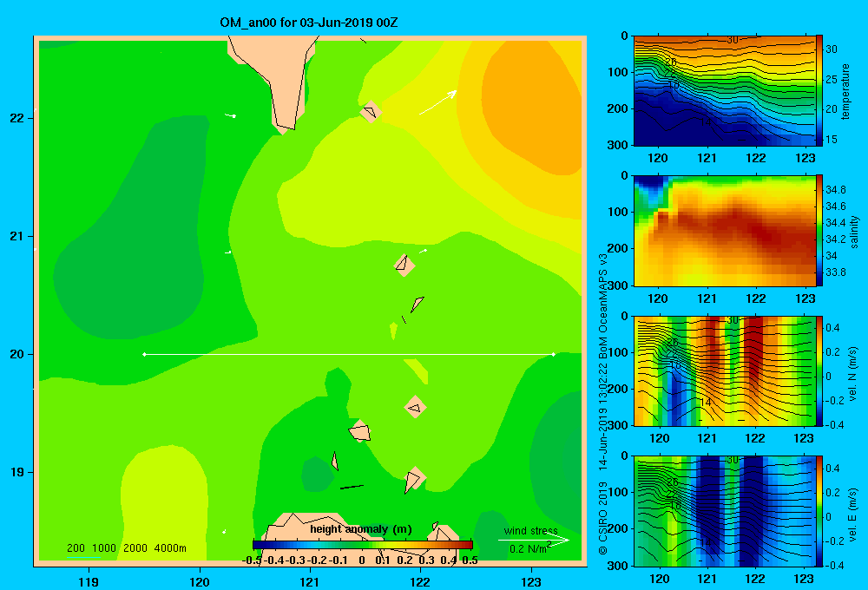
Task: Select the vertical 'temperature' axis label
Action: (x=845, y=91)
